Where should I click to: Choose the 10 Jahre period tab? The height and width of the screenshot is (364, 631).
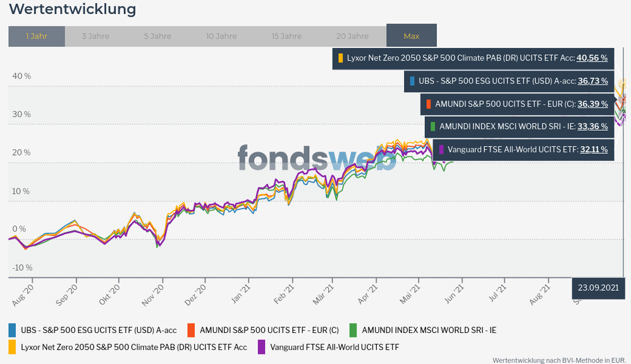(x=221, y=36)
